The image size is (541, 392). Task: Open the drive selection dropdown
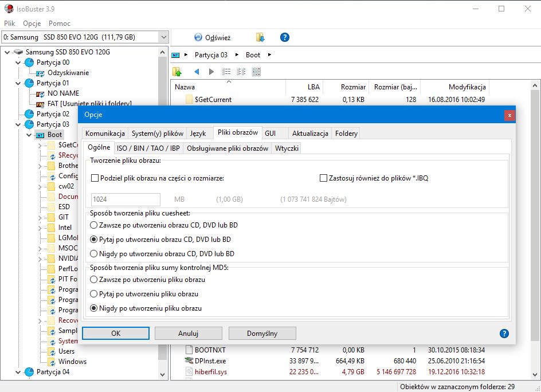(x=163, y=37)
